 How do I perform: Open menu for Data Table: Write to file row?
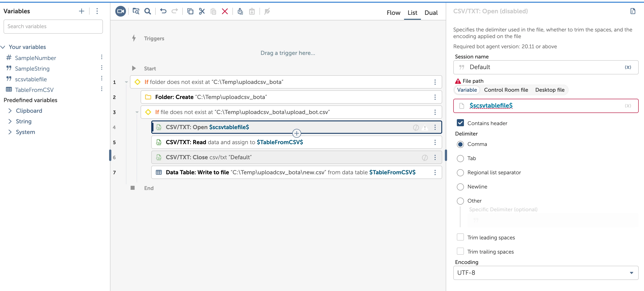(x=435, y=173)
